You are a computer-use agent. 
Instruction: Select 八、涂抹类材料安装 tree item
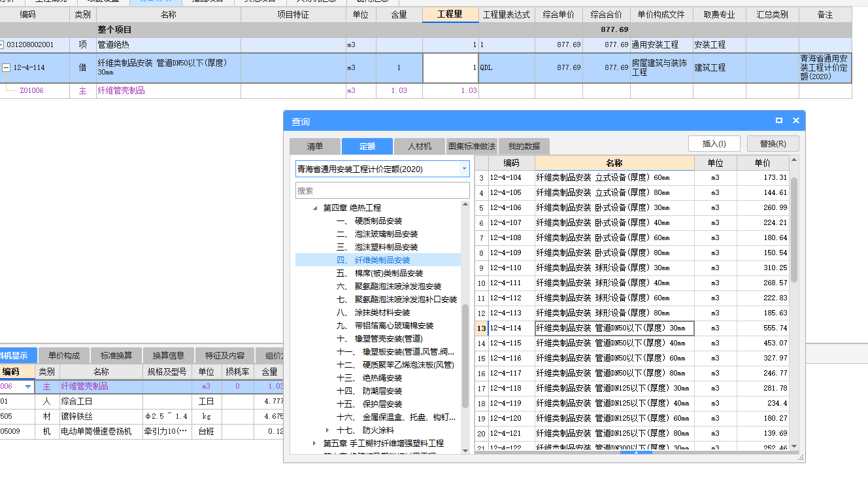373,313
